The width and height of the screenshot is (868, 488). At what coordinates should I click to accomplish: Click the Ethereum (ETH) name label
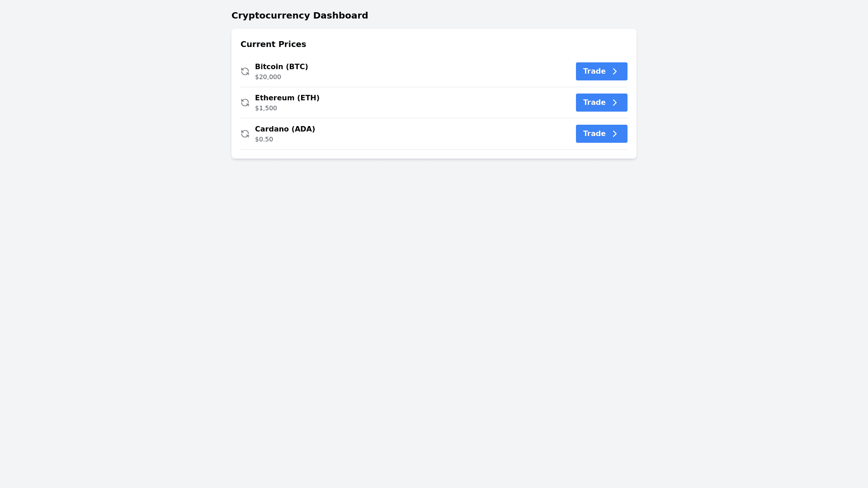287,98
